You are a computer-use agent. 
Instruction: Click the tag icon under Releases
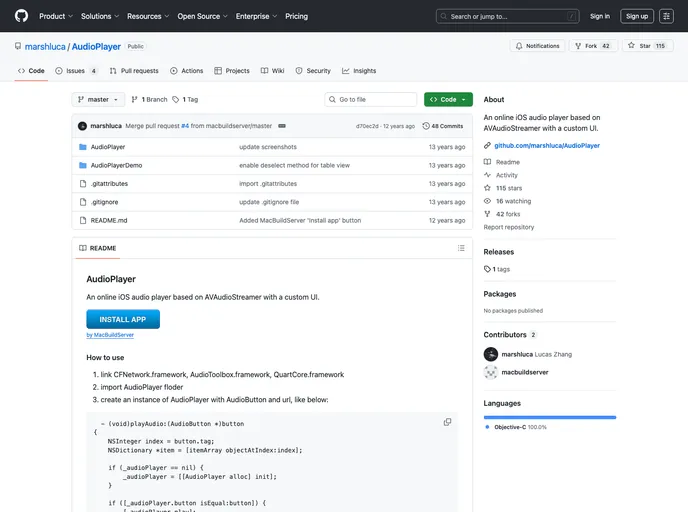point(487,269)
